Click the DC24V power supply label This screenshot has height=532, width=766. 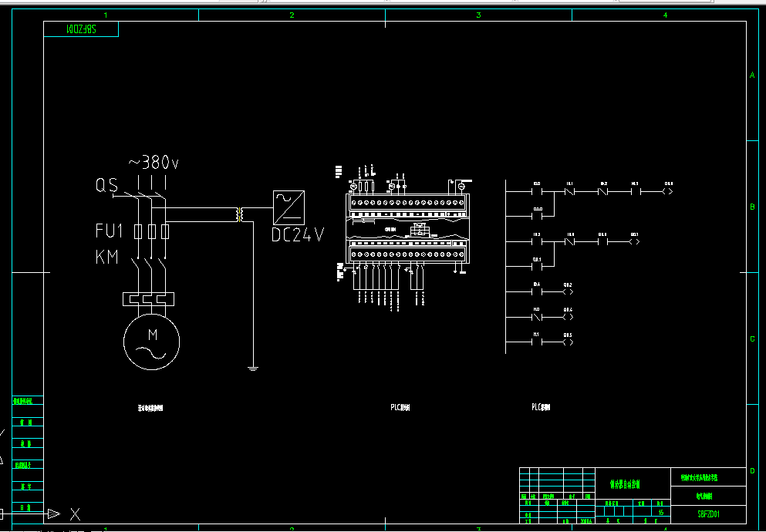point(298,234)
